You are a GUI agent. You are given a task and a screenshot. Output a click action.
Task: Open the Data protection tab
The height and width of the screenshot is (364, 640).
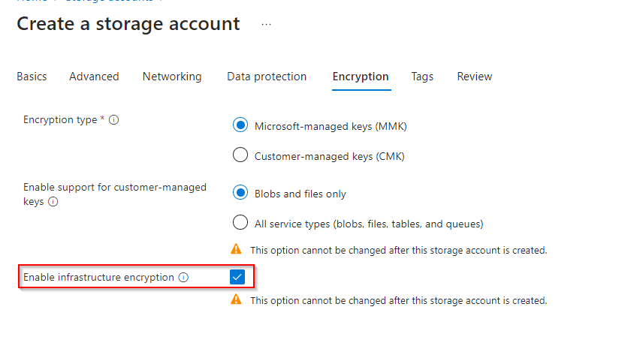[267, 77]
